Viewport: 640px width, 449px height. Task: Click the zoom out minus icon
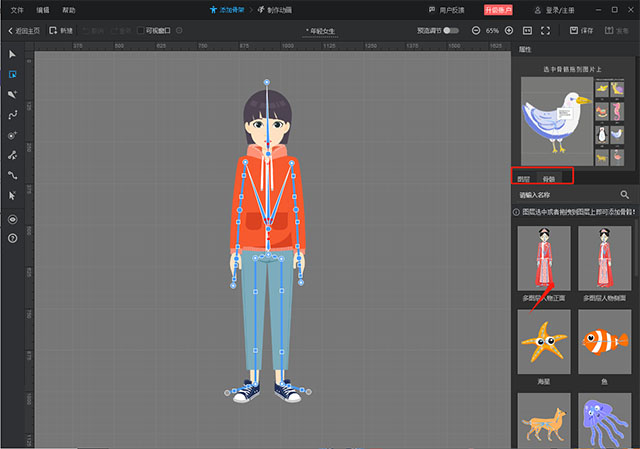(x=475, y=31)
